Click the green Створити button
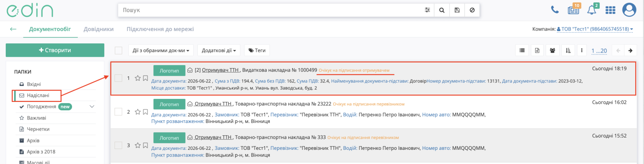Viewport: 644px width, 164px height. point(55,50)
